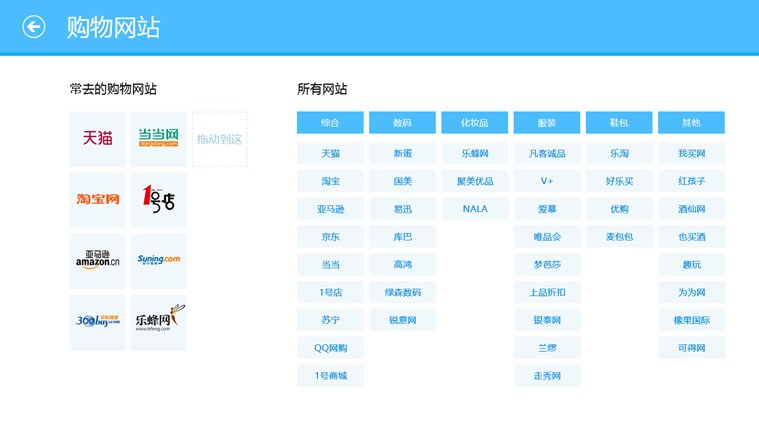Open 好乐买 site button
Image resolution: width=759 pixels, height=427 pixels.
click(619, 181)
